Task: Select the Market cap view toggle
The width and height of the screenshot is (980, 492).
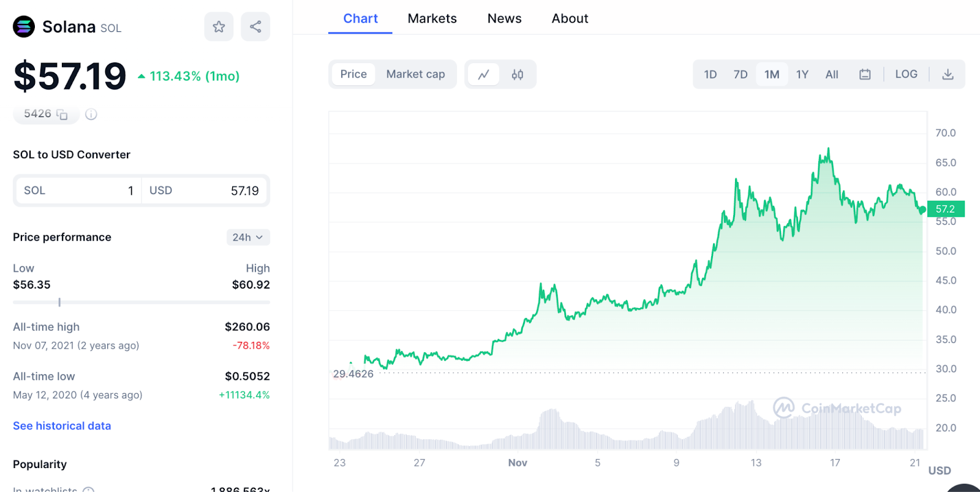Action: coord(415,74)
